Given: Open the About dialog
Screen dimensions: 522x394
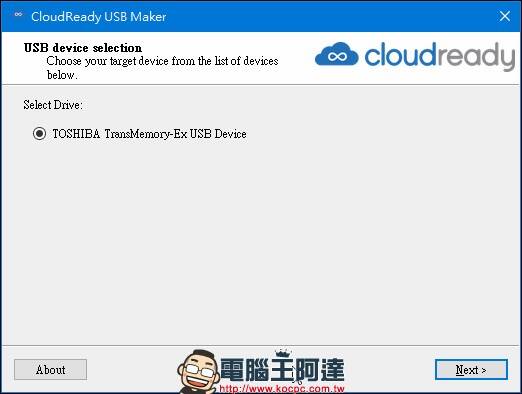Looking at the screenshot, I should pyautogui.click(x=50, y=370).
